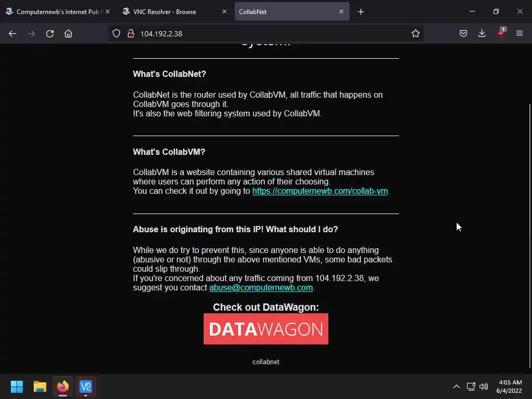Go back to the previous page

point(12,34)
